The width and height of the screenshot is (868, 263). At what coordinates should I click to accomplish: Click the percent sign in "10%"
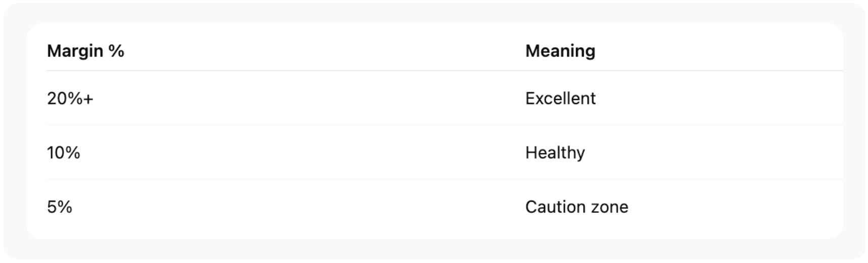[x=72, y=153]
